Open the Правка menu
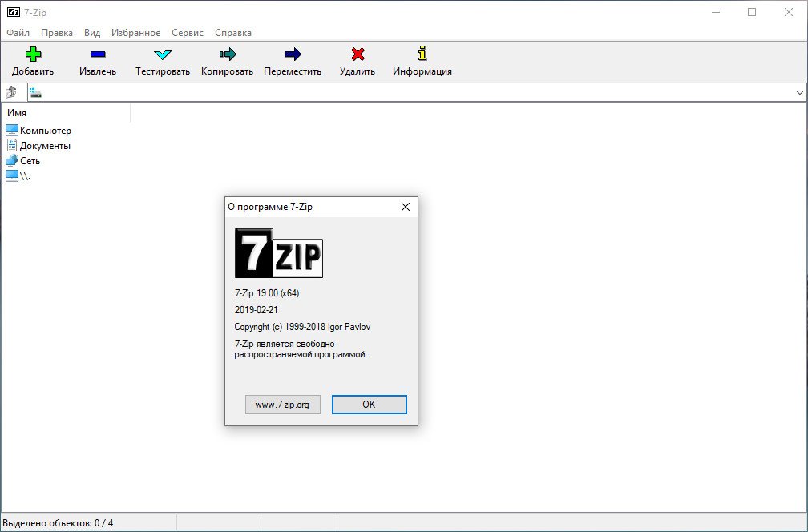808x532 pixels. click(57, 32)
